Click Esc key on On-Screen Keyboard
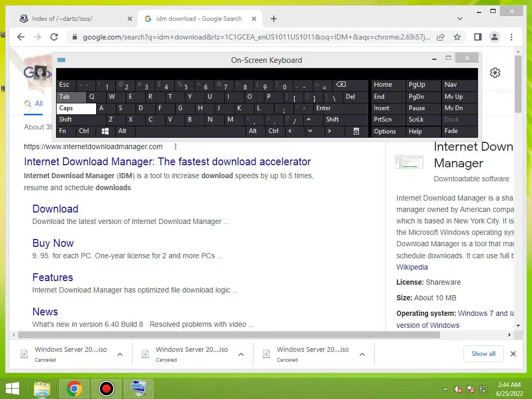The height and width of the screenshot is (399, 532). tap(66, 85)
